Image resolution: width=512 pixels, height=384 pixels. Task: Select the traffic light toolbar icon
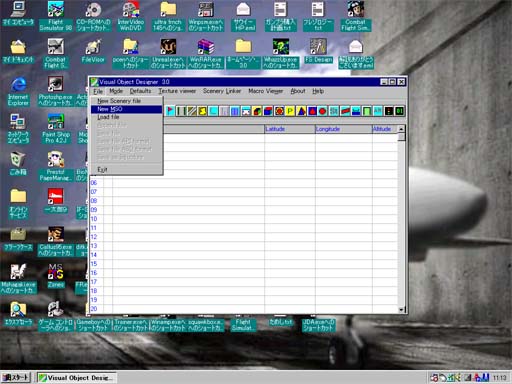pyautogui.click(x=389, y=111)
